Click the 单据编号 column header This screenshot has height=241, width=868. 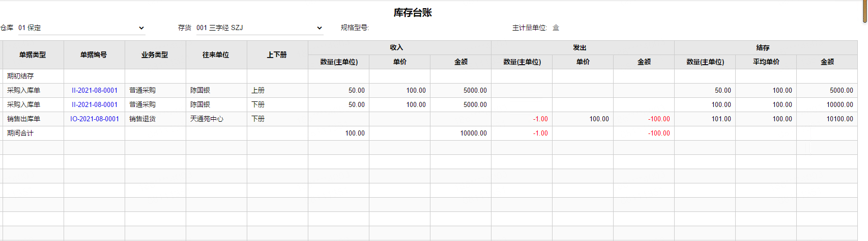pos(94,55)
